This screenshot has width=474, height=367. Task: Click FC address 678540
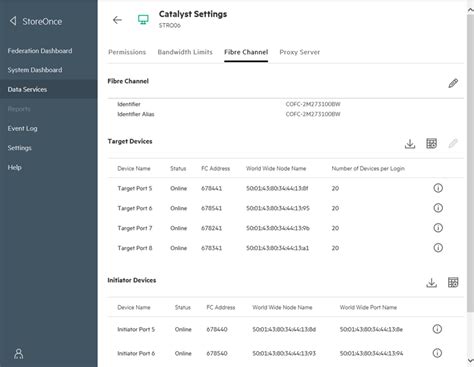(x=217, y=353)
